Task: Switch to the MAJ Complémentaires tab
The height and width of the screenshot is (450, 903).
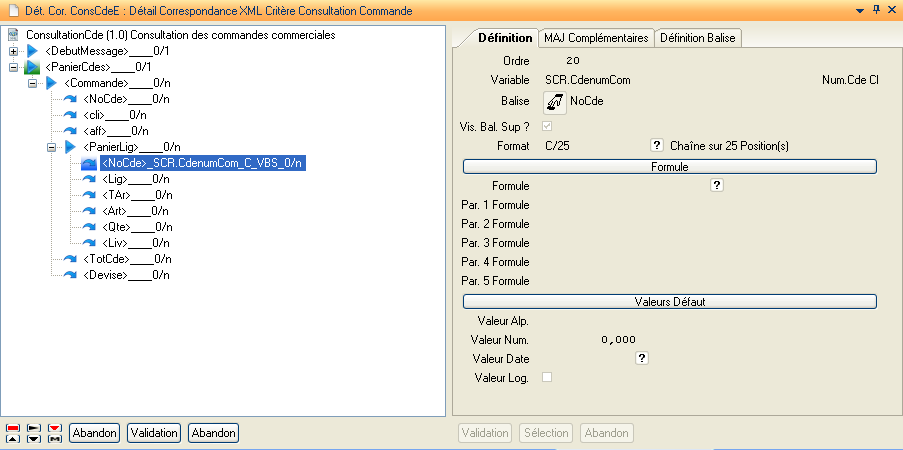Action: pos(596,38)
